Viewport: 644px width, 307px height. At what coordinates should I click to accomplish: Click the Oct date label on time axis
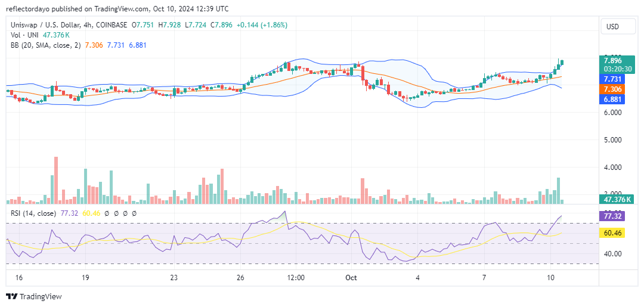click(x=352, y=277)
